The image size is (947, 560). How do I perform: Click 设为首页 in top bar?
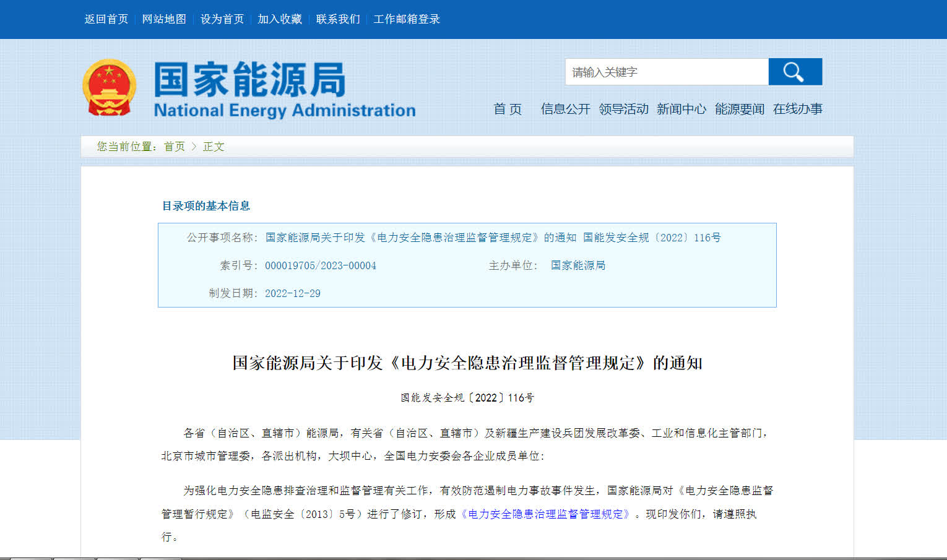point(222,19)
